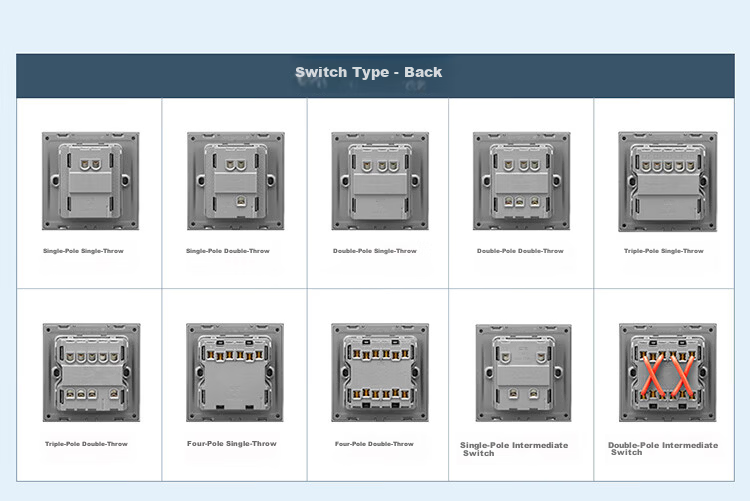
Task: Select the 'Triple-Pole Single-Throw' label text
Action: tap(663, 251)
